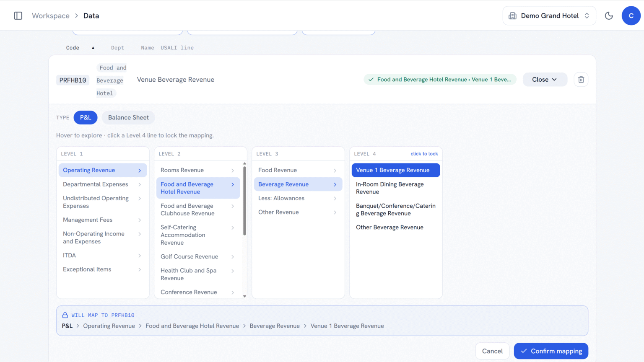Expand Less: Allowances

click(x=298, y=198)
